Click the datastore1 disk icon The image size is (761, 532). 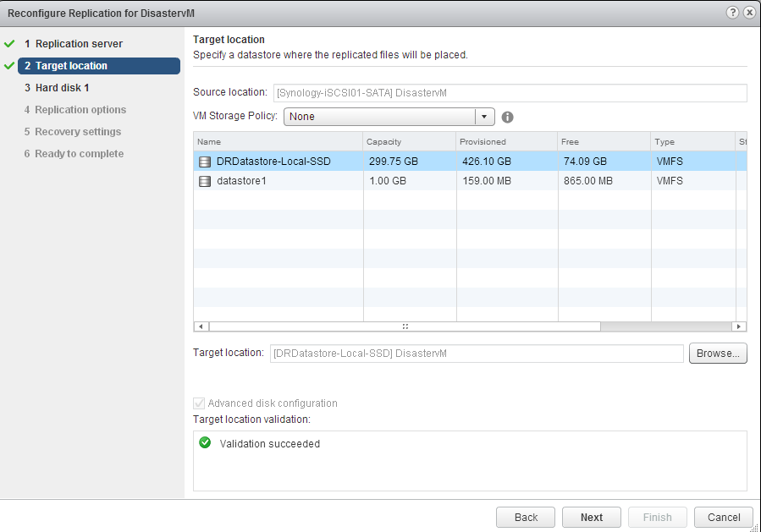[204, 181]
